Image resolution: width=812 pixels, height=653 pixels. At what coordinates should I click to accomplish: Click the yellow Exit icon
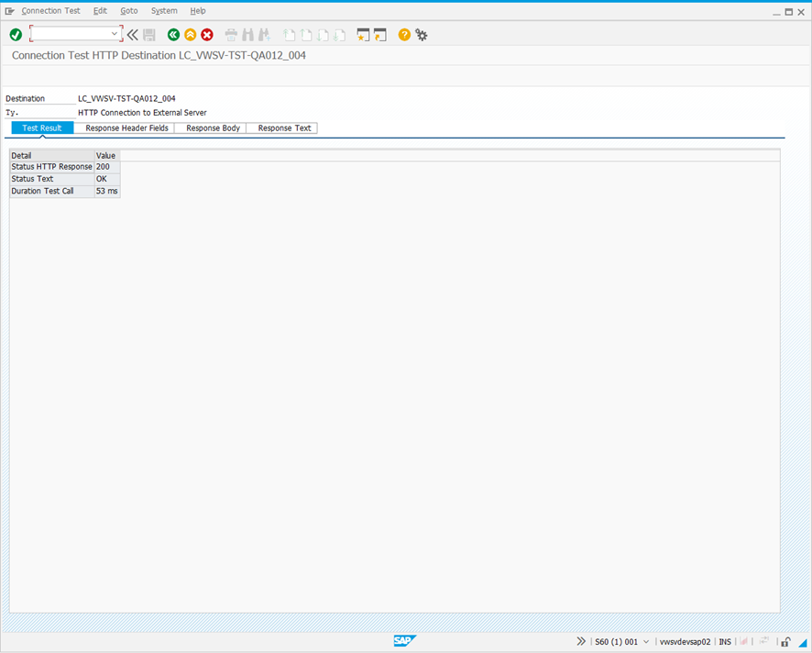(190, 35)
